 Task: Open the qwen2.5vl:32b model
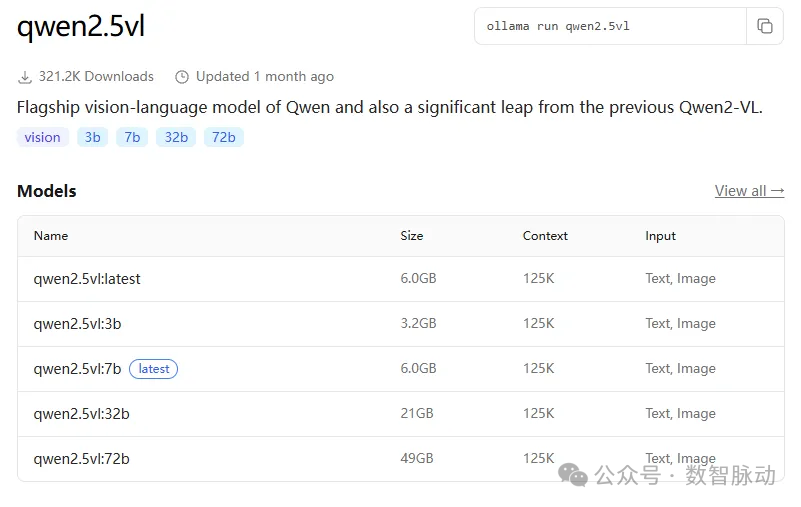point(81,414)
